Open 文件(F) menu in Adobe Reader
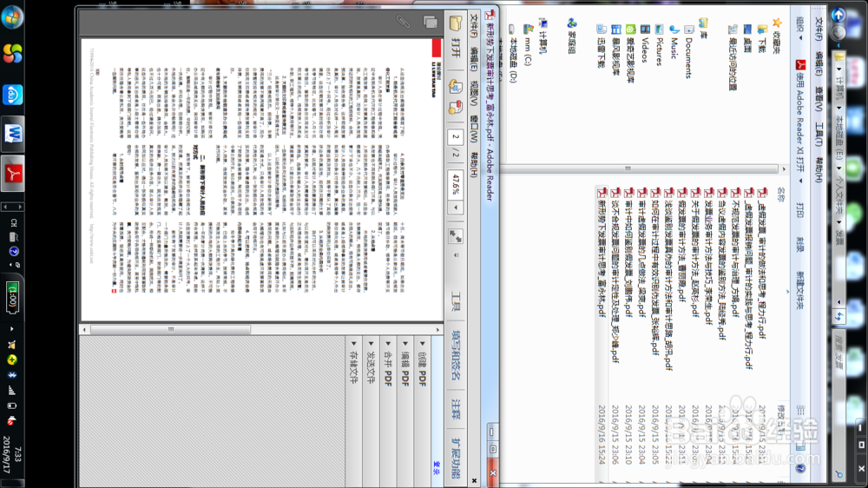This screenshot has height=488, width=868. click(x=474, y=25)
